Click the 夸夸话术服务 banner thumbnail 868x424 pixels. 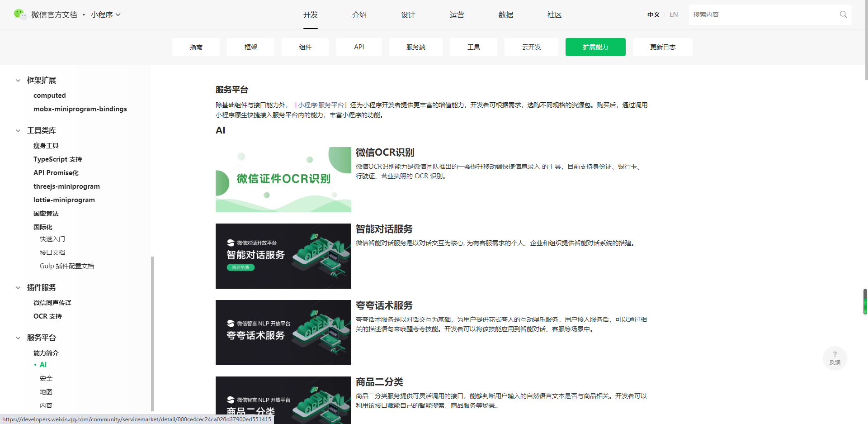click(283, 333)
